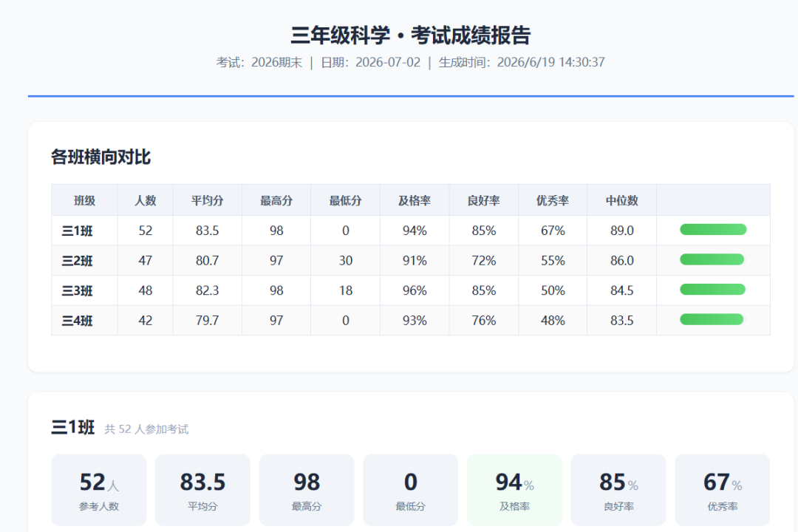Click median 86.0 in 三2班 row
The image size is (798, 532).
point(622,261)
